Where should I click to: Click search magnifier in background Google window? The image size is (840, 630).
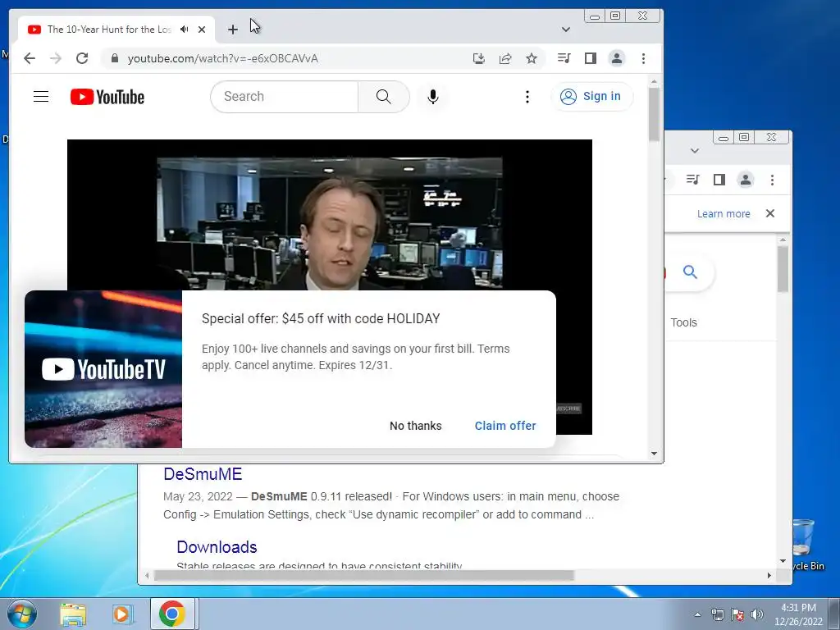(690, 272)
